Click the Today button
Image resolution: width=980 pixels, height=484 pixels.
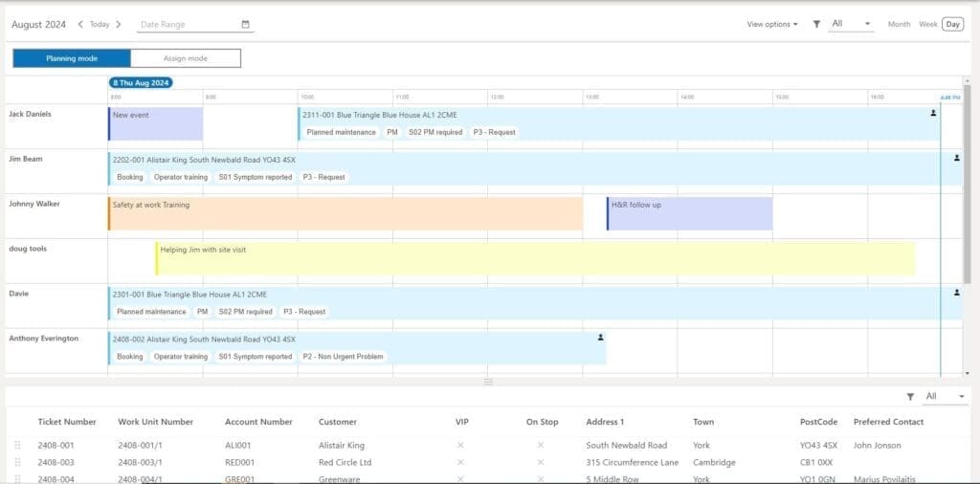100,24
